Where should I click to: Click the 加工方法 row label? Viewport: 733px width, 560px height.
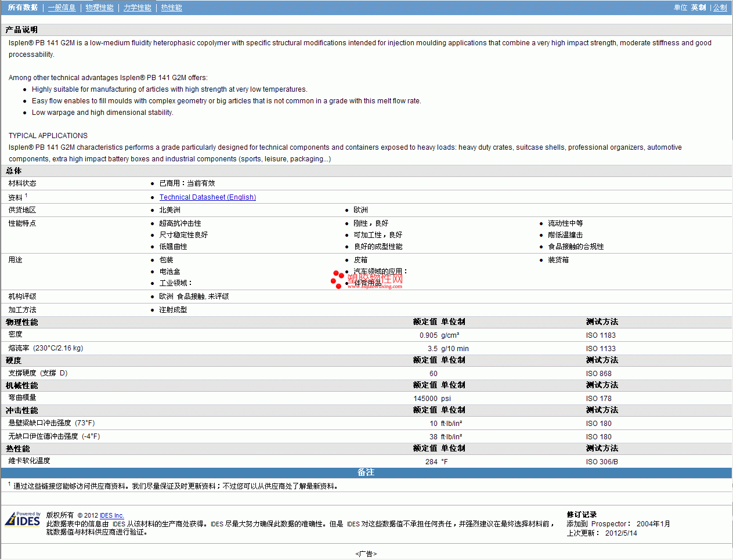22,310
